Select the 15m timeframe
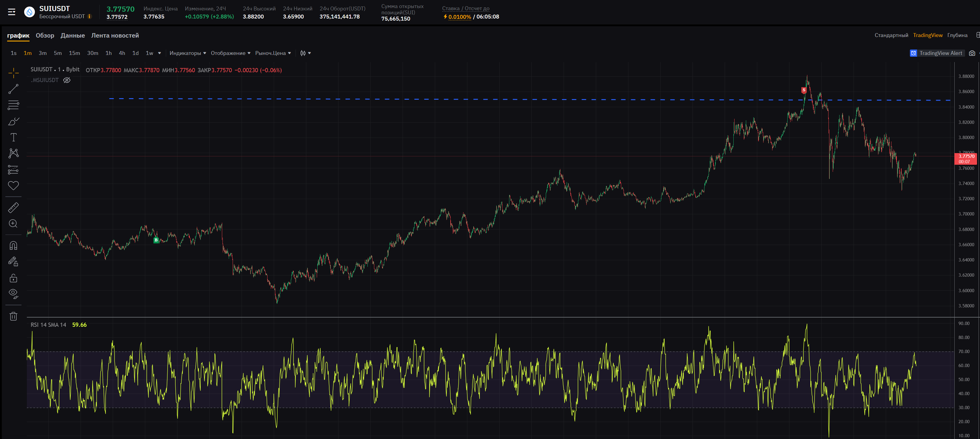This screenshot has width=980, height=439. [74, 53]
